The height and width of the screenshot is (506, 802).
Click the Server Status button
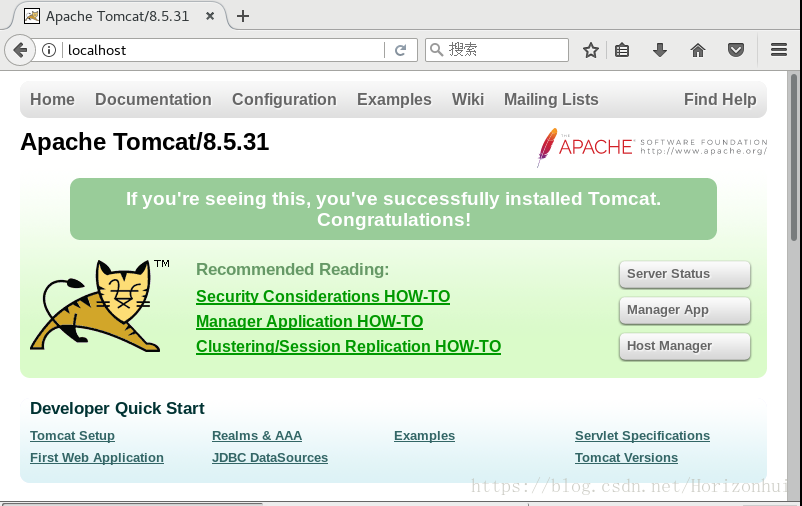(685, 274)
